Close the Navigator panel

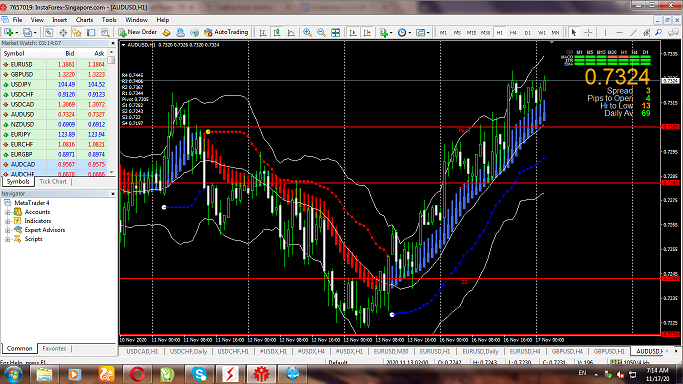(x=113, y=194)
